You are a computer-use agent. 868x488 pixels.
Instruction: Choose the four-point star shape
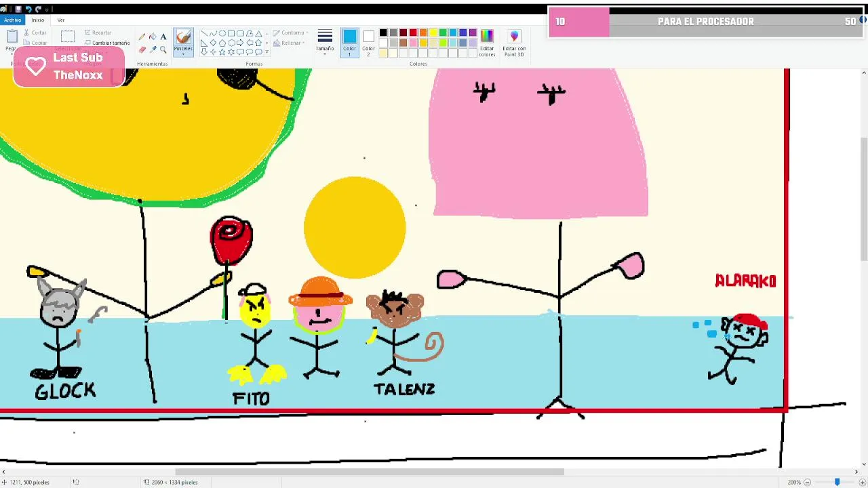point(213,52)
